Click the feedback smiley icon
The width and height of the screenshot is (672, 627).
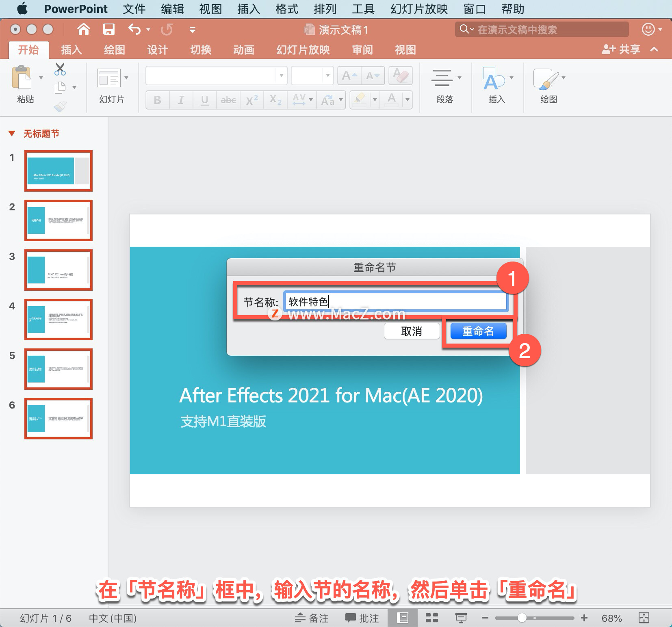pyautogui.click(x=648, y=29)
